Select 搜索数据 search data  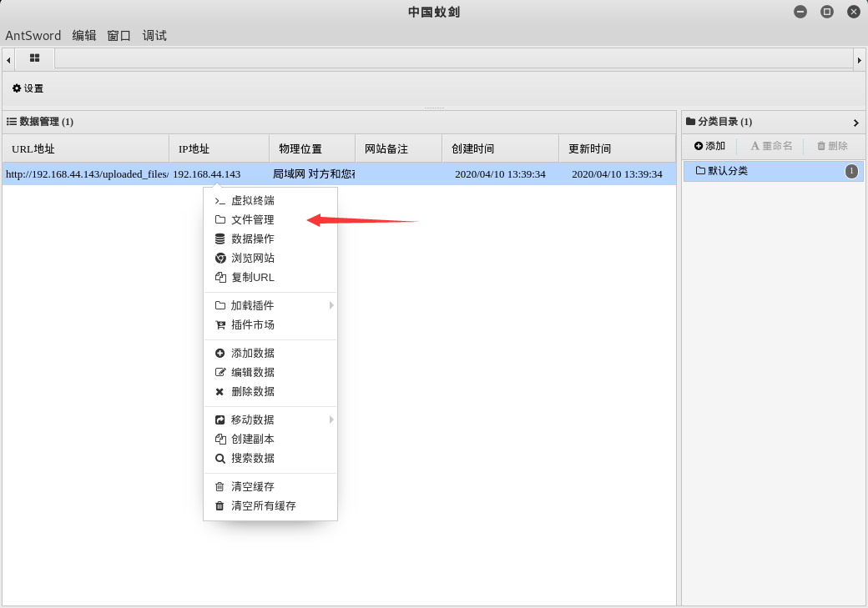[x=270, y=458]
